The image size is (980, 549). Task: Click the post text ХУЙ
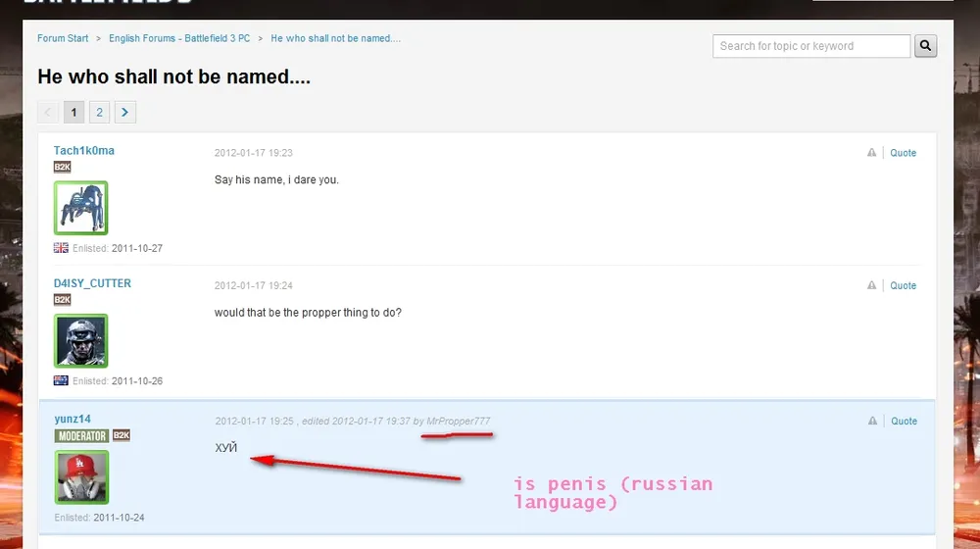tap(226, 447)
